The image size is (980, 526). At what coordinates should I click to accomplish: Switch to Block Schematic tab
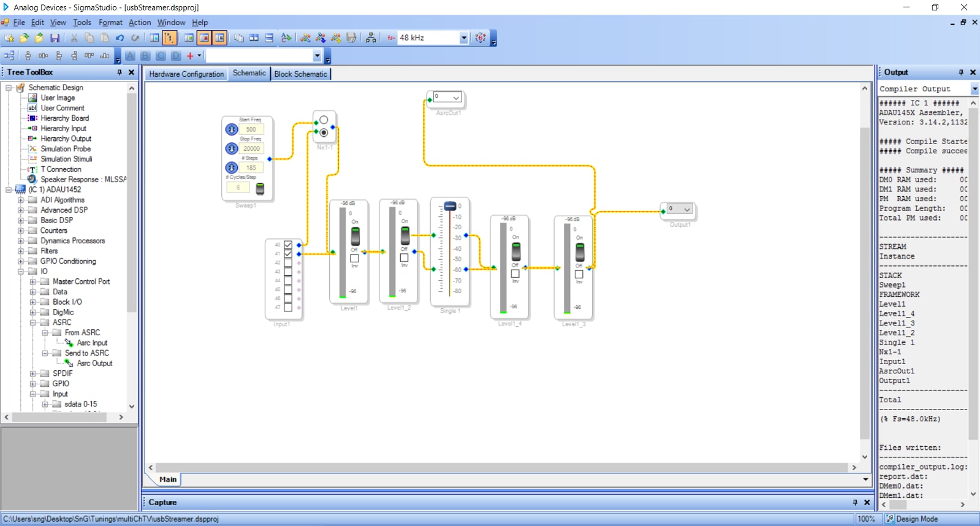pyautogui.click(x=300, y=74)
